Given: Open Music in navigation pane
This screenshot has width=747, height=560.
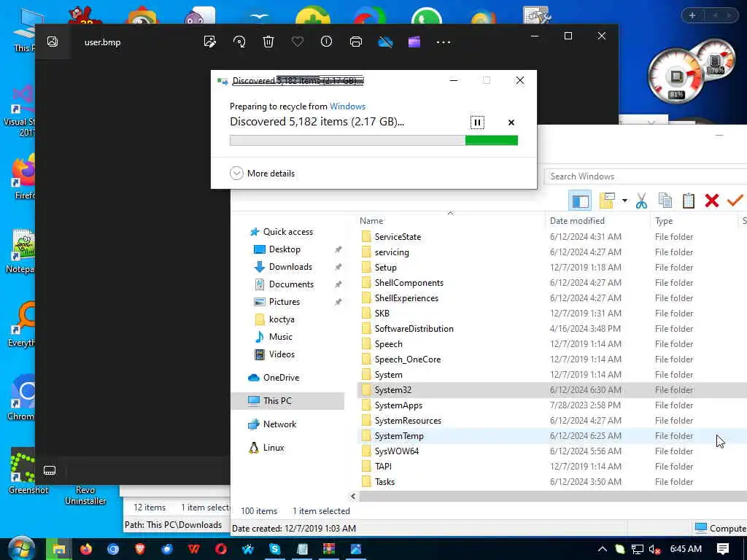Looking at the screenshot, I should [x=280, y=337].
